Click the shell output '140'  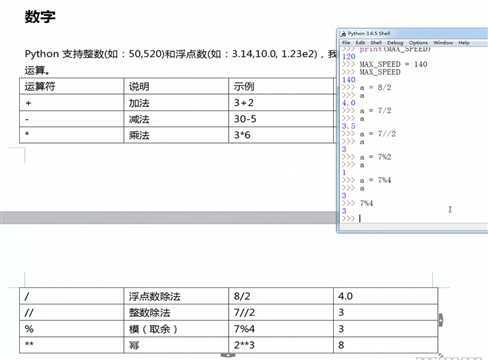pyautogui.click(x=349, y=80)
